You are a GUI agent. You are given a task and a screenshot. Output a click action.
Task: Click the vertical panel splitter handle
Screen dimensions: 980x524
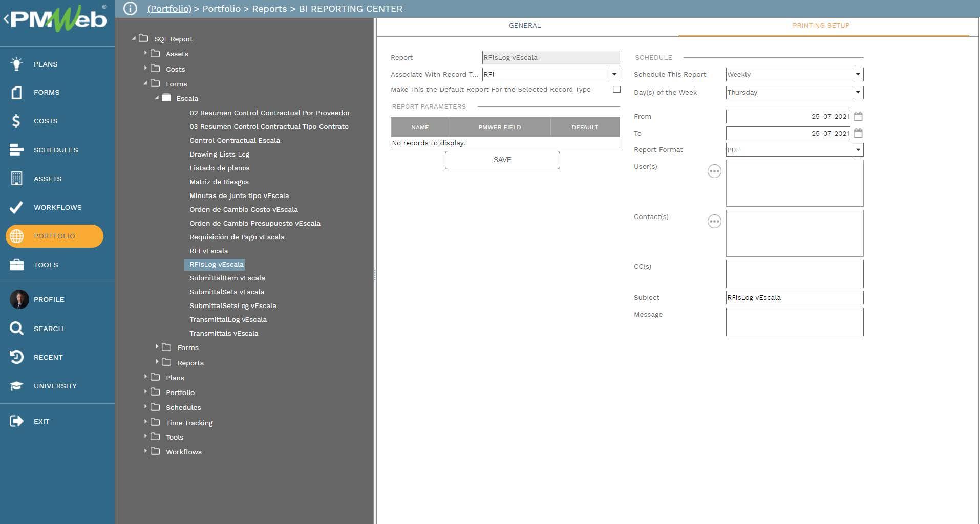(375, 275)
